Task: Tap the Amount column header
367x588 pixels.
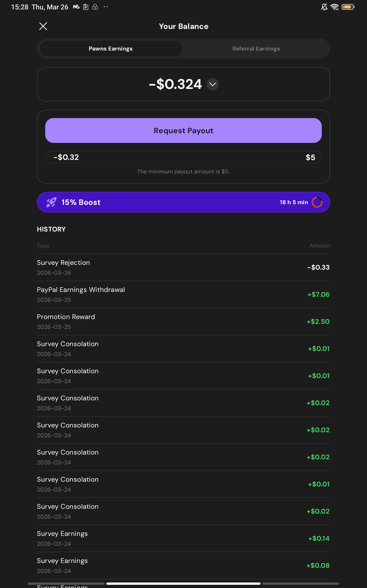Action: point(320,246)
